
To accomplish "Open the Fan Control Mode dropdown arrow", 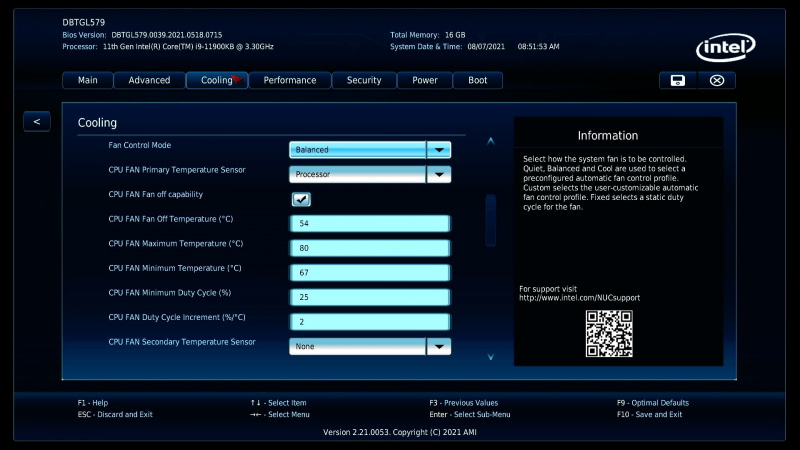I will click(439, 149).
